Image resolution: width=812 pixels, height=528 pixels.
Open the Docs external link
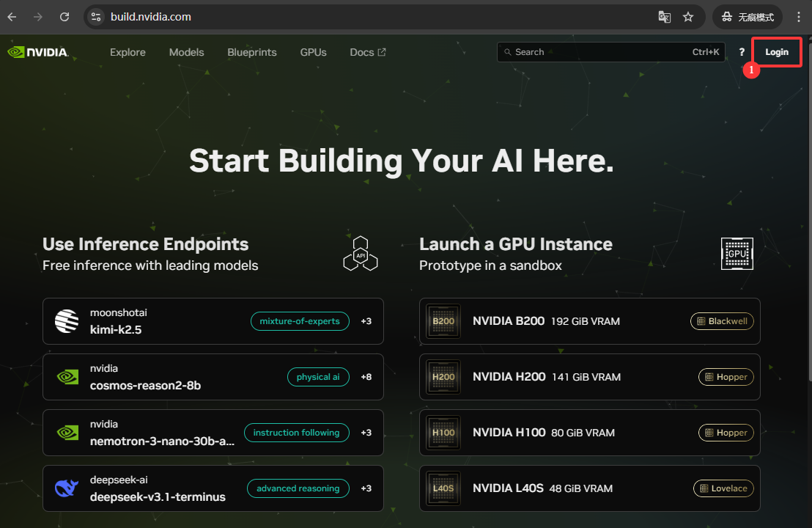367,52
